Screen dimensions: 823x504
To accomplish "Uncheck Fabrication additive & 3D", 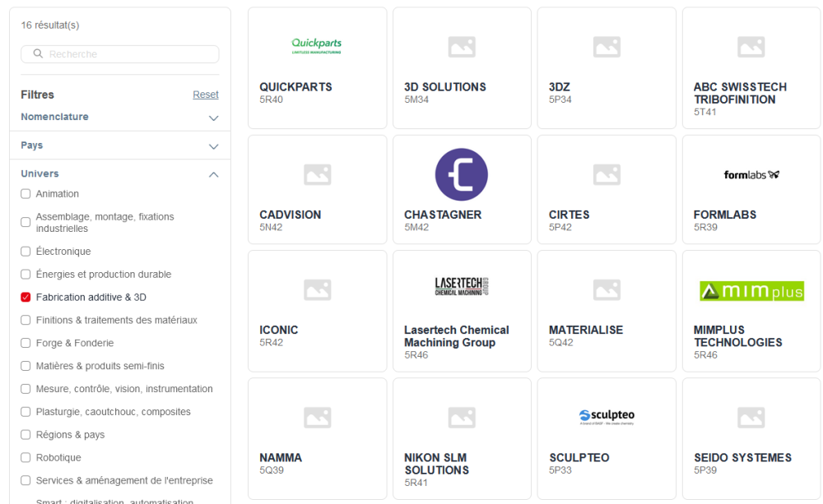I will coord(26,298).
